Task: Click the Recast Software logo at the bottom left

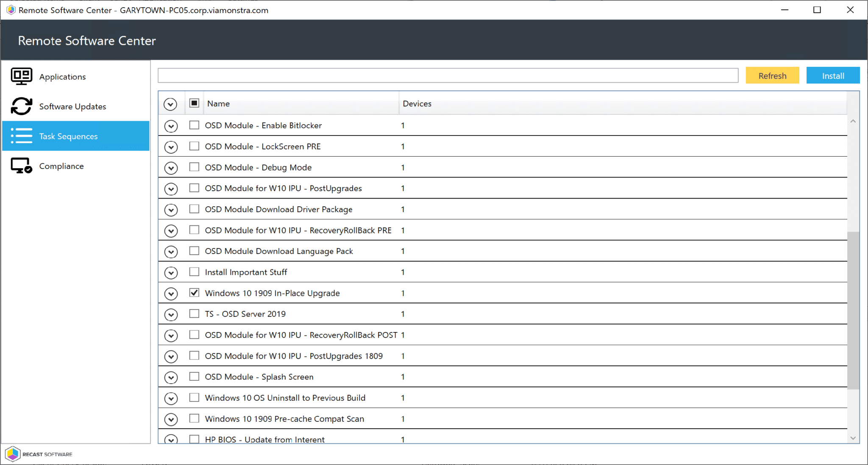Action: [x=39, y=454]
